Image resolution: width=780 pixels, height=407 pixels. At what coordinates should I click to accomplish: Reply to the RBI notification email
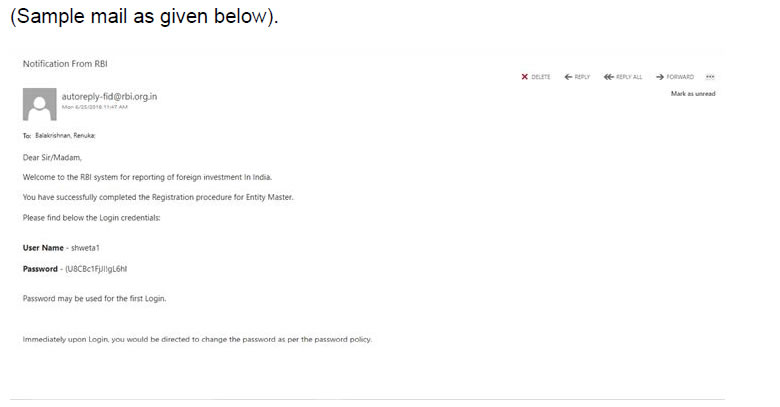click(577, 77)
